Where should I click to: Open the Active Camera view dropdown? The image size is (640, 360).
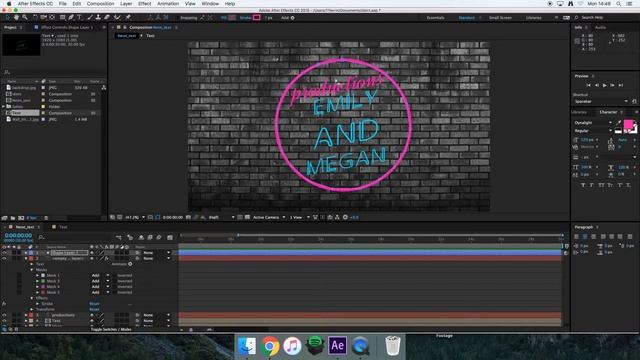[x=269, y=218]
